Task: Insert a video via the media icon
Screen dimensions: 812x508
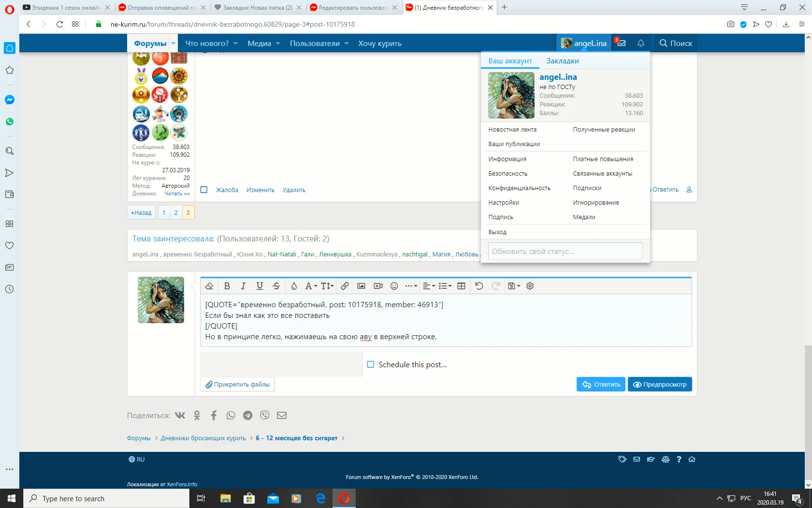Action: [x=378, y=286]
